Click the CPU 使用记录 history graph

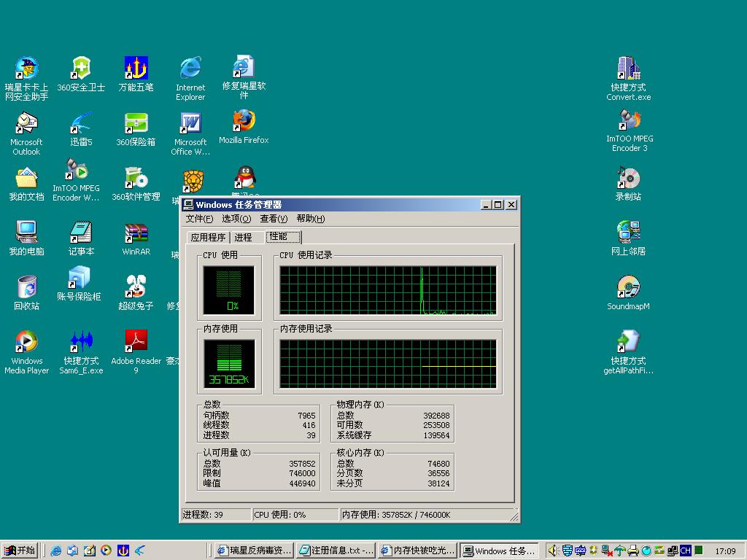(x=387, y=290)
